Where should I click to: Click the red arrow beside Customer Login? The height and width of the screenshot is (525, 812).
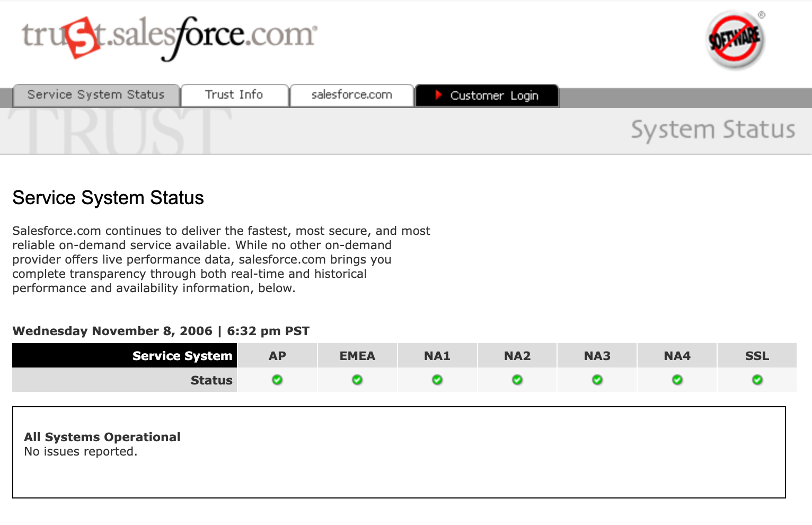pyautogui.click(x=438, y=95)
